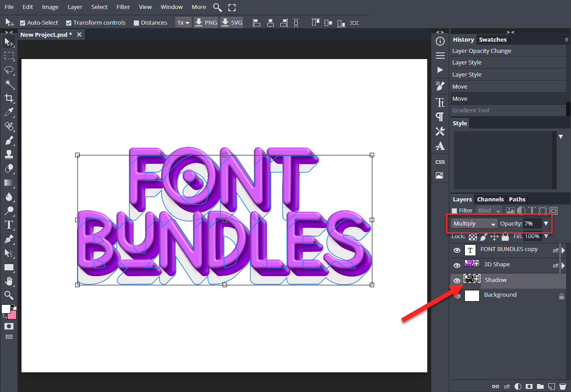Image resolution: width=571 pixels, height=392 pixels.
Task: Select the Rectangle Select tool
Action: [x=9, y=56]
